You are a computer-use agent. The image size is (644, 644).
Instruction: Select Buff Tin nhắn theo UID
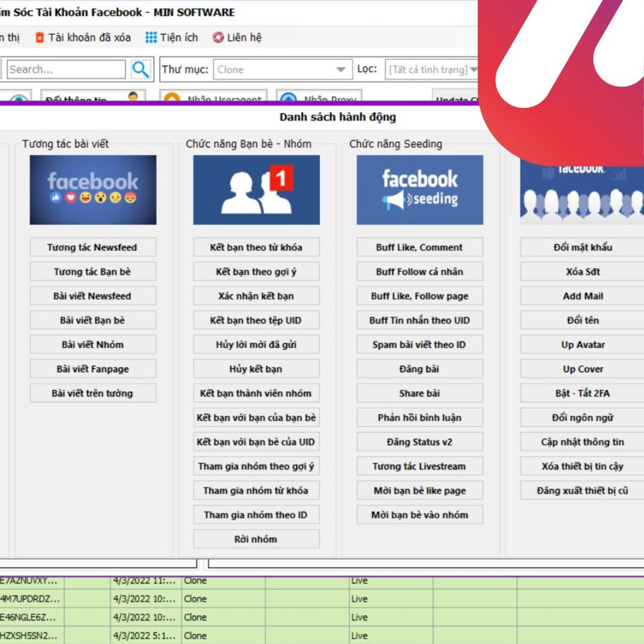(420, 320)
